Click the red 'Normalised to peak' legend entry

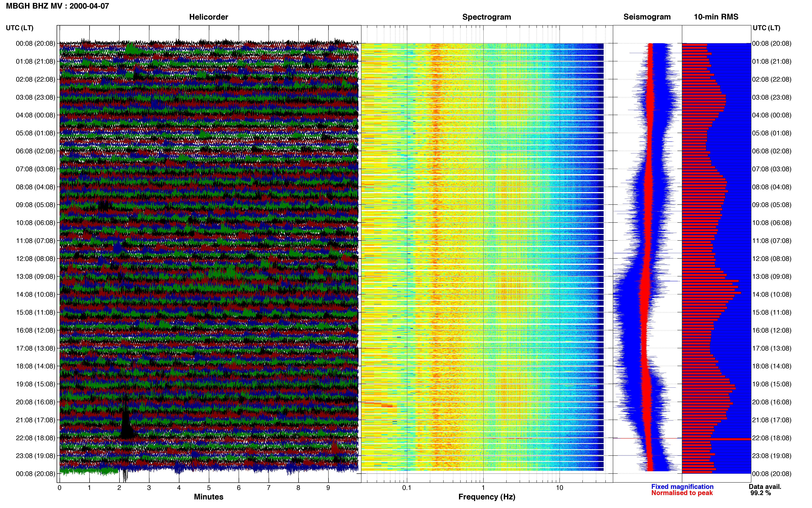coord(682,493)
